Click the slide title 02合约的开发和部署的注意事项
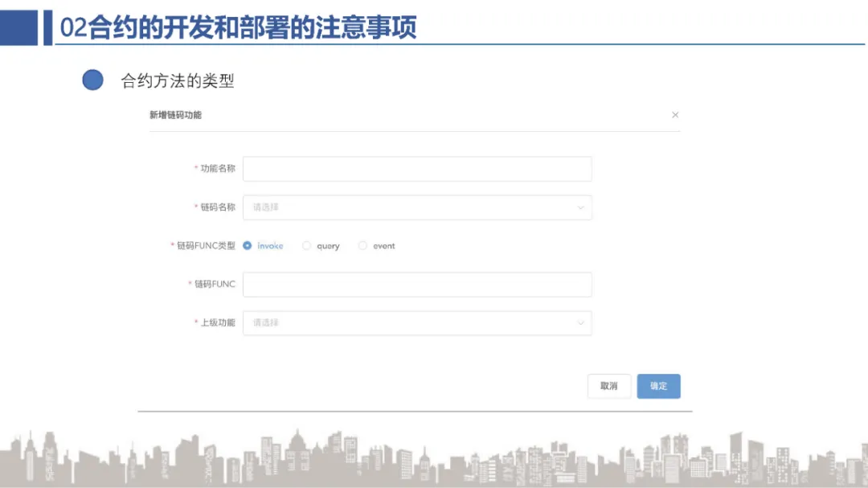This screenshot has width=868, height=488. [x=238, y=27]
